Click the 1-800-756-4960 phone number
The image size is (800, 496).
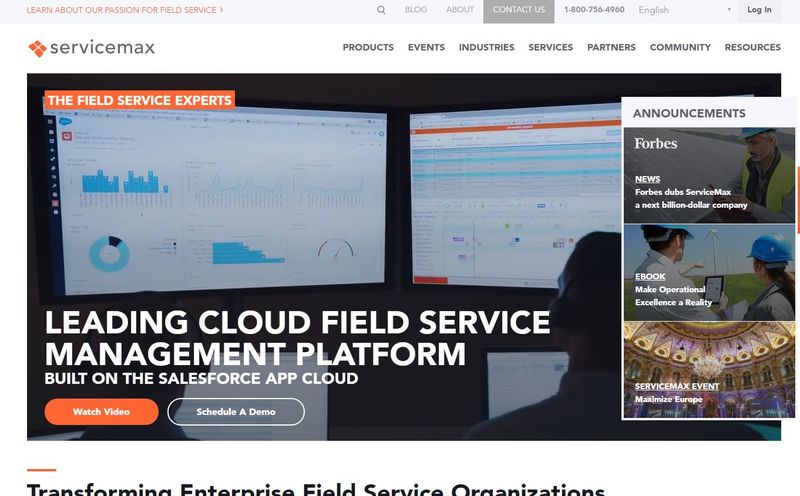pyautogui.click(x=594, y=10)
